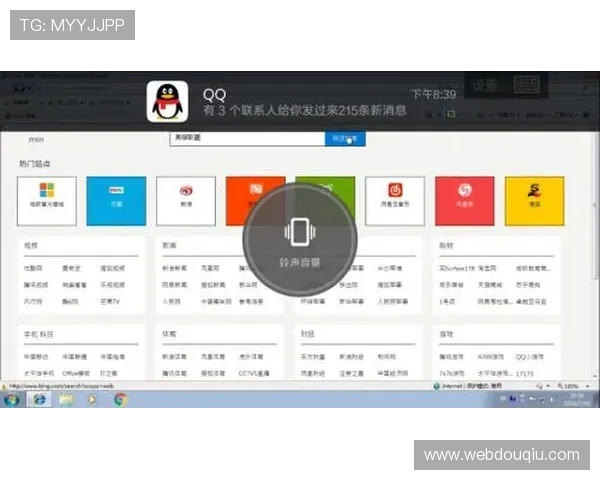Open the 新浪体育 link in sports section

coord(174,357)
